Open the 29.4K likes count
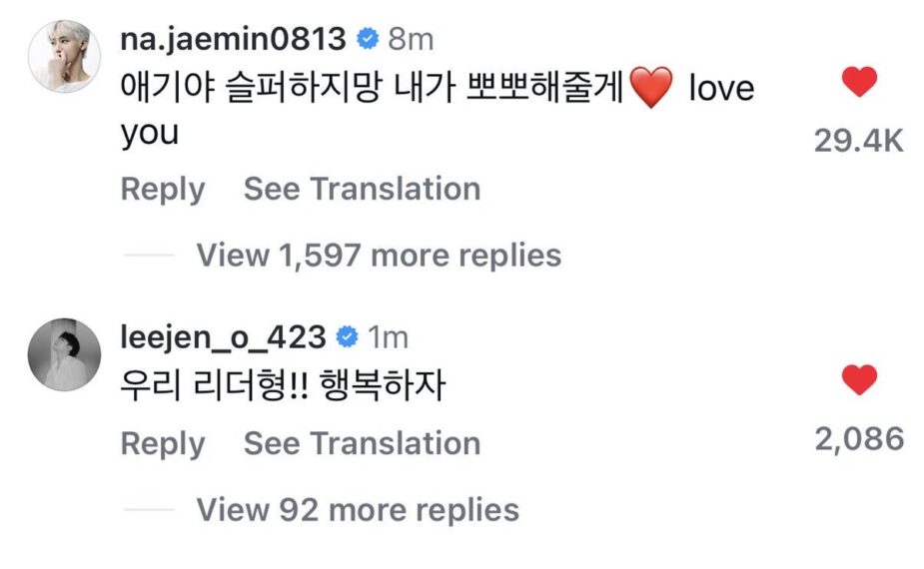This screenshot has height=569, width=924. click(859, 141)
